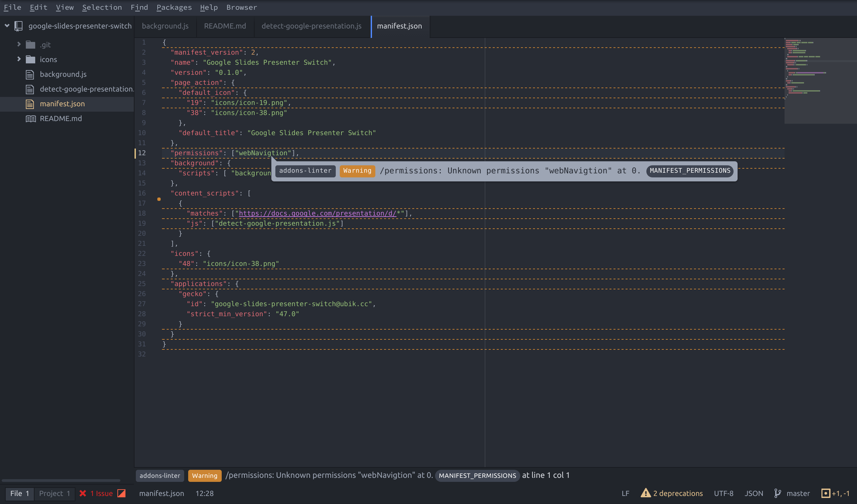Image resolution: width=857 pixels, height=504 pixels.
Task: Click the Warning badge in the tooltip
Action: (x=357, y=171)
